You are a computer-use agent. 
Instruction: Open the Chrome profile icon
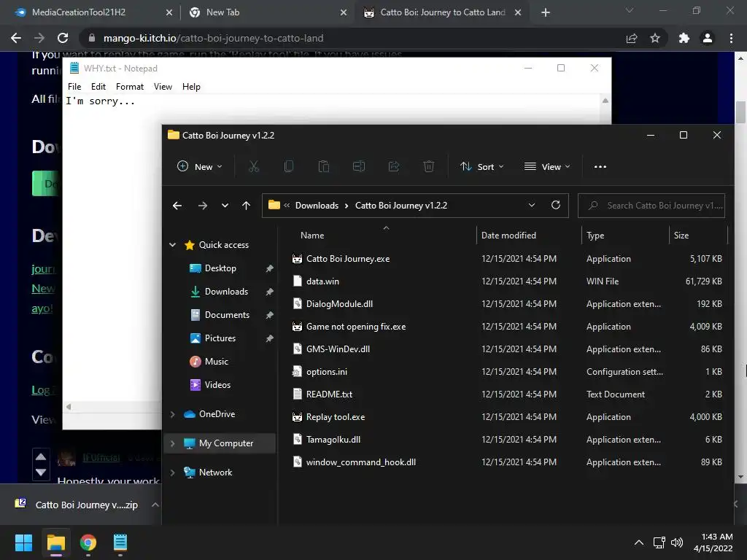click(x=708, y=38)
